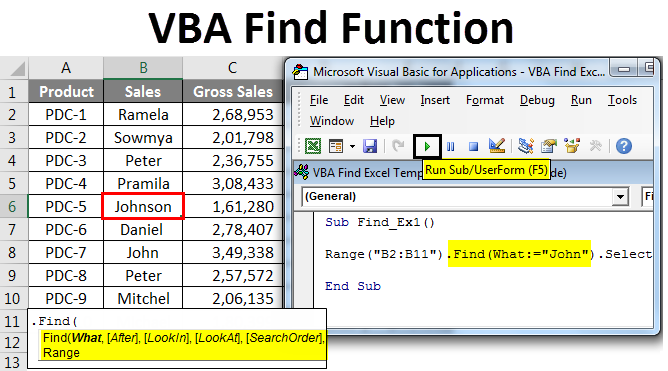Viewport: 668px width, 371px height.
Task: Click the Product header cell
Action: (x=66, y=92)
